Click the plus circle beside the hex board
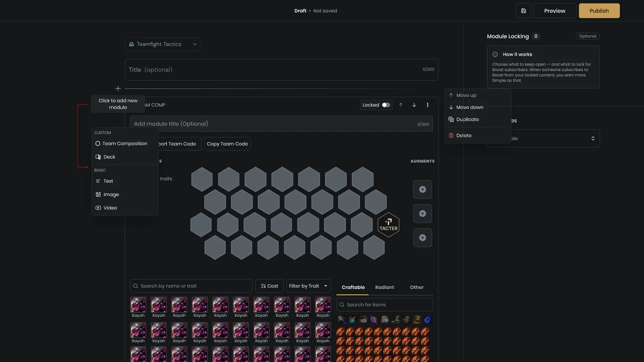644x362 pixels. pos(422,189)
